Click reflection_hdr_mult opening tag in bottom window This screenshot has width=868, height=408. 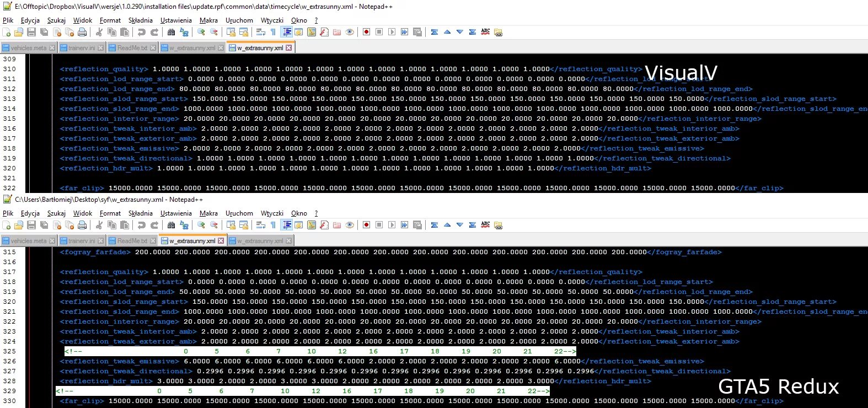pos(106,381)
